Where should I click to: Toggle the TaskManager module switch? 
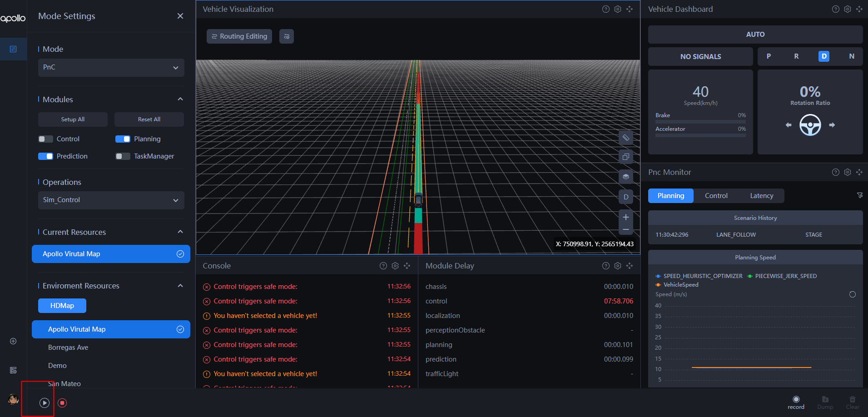(123, 156)
